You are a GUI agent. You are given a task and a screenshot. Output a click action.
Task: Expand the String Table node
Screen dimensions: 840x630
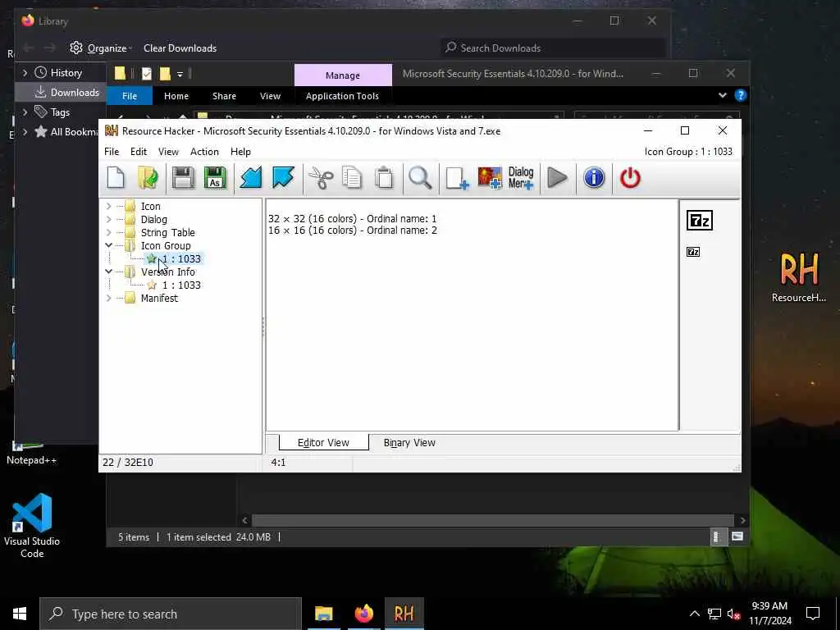click(x=109, y=232)
